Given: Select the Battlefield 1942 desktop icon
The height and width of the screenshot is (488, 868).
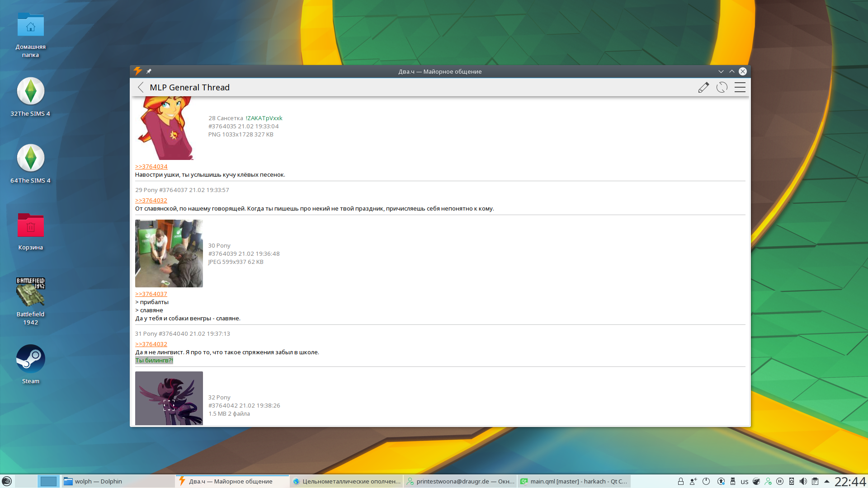Looking at the screenshot, I should [31, 301].
